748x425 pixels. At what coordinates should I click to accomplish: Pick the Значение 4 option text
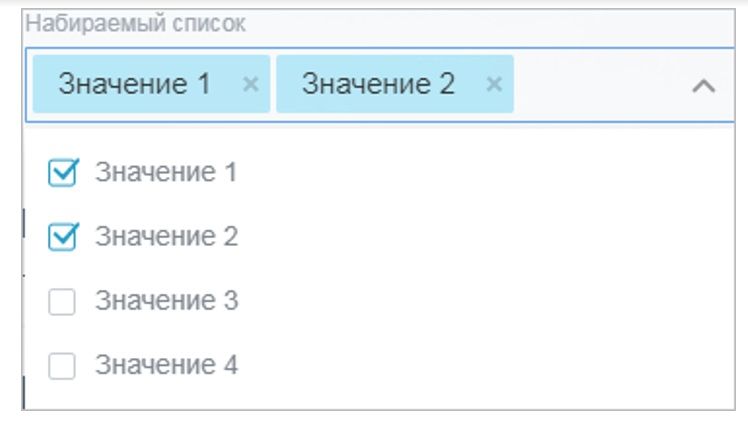pos(166,365)
